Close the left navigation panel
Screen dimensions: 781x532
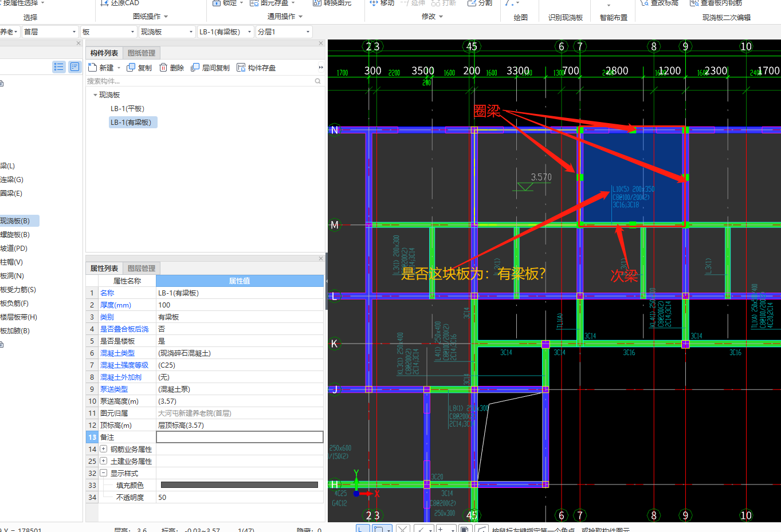coord(79,43)
